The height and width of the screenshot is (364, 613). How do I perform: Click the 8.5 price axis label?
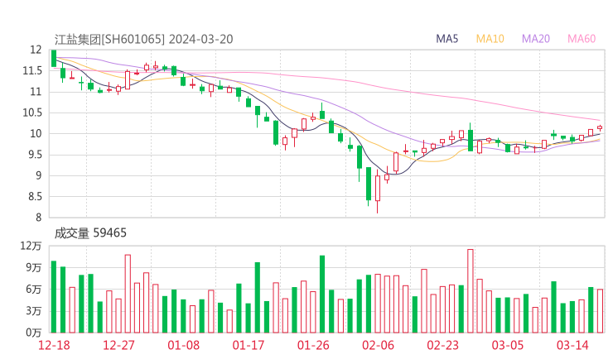coord(34,196)
